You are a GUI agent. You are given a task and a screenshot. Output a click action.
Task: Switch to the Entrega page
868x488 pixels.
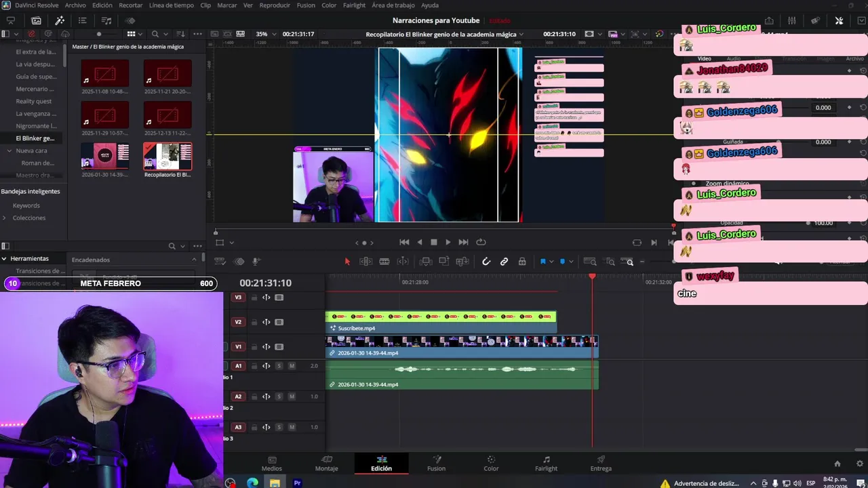[601, 464]
